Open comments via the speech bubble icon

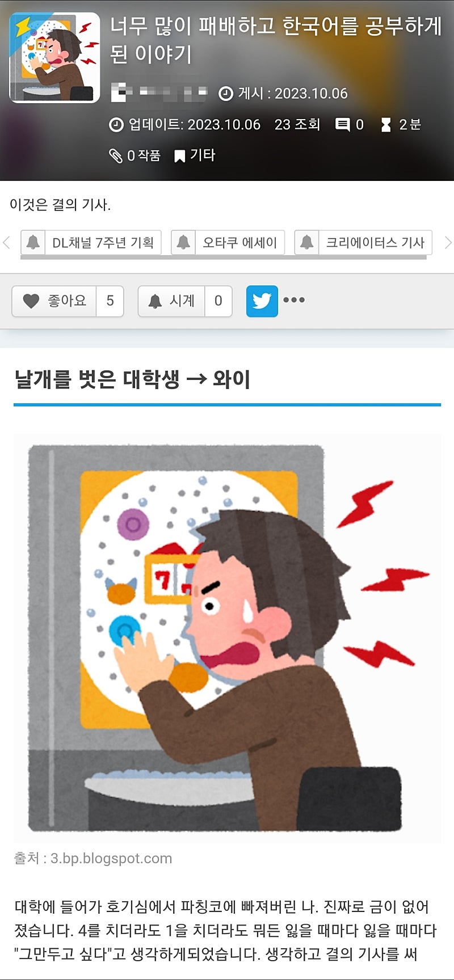click(342, 125)
